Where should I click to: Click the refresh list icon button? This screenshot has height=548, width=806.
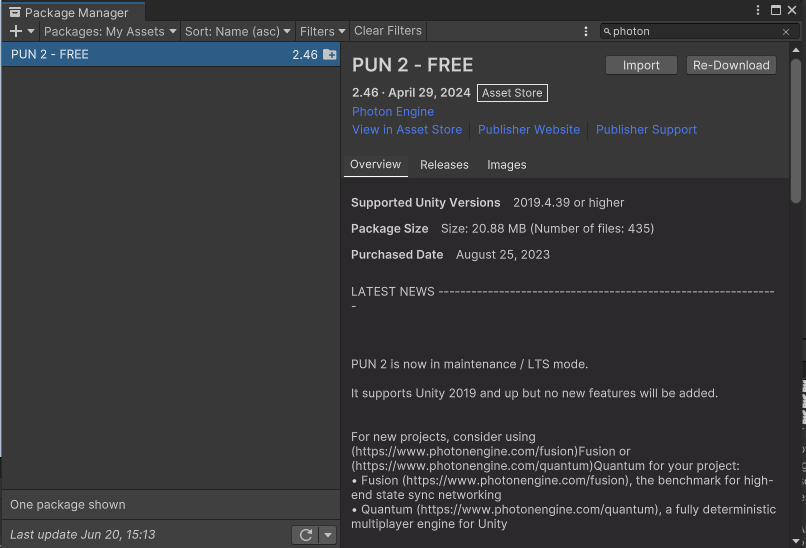pyautogui.click(x=305, y=535)
